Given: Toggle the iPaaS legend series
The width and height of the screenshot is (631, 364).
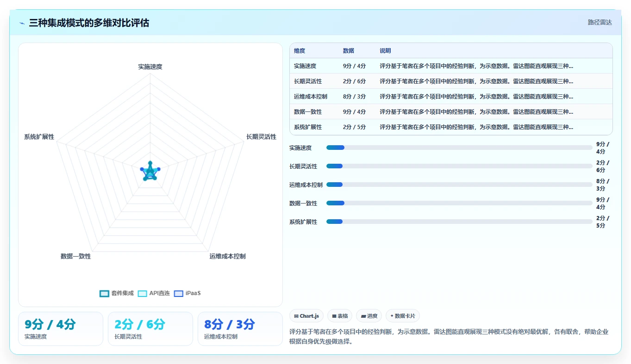Looking at the screenshot, I should tap(187, 293).
